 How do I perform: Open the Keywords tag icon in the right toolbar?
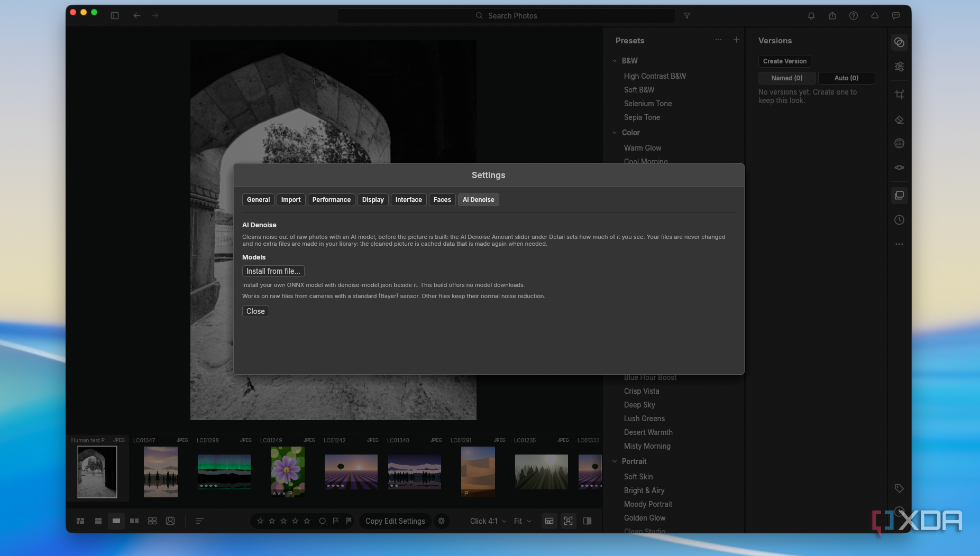pyautogui.click(x=899, y=488)
